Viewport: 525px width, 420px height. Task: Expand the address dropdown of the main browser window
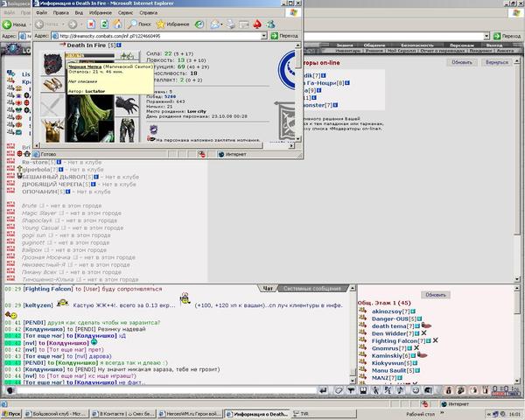(x=486, y=36)
